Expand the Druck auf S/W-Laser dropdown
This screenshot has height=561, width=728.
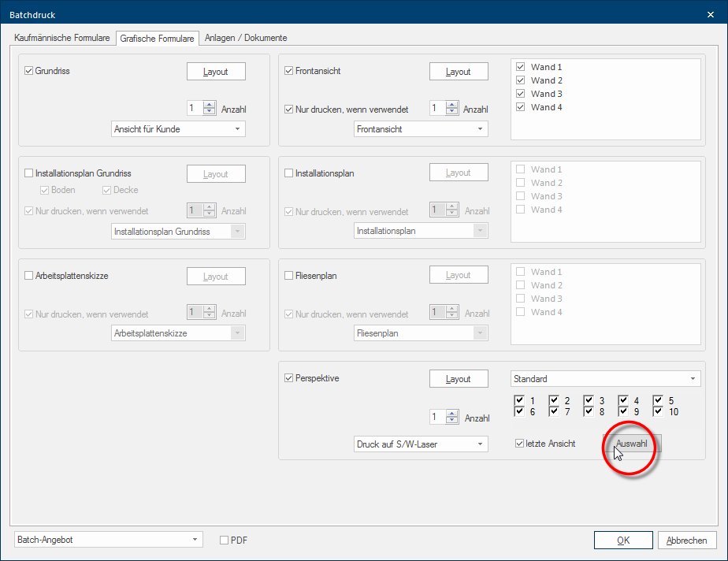421,444
